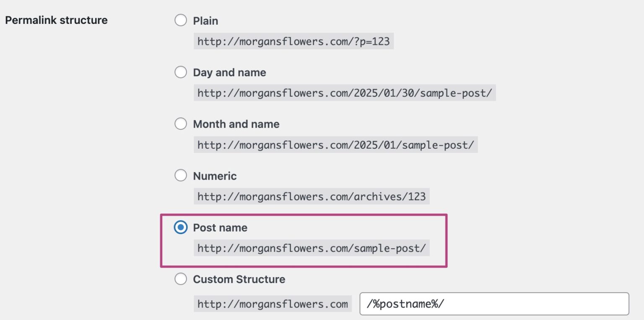644x320 pixels.
Task: Click the Day and name label
Action: [x=229, y=72]
